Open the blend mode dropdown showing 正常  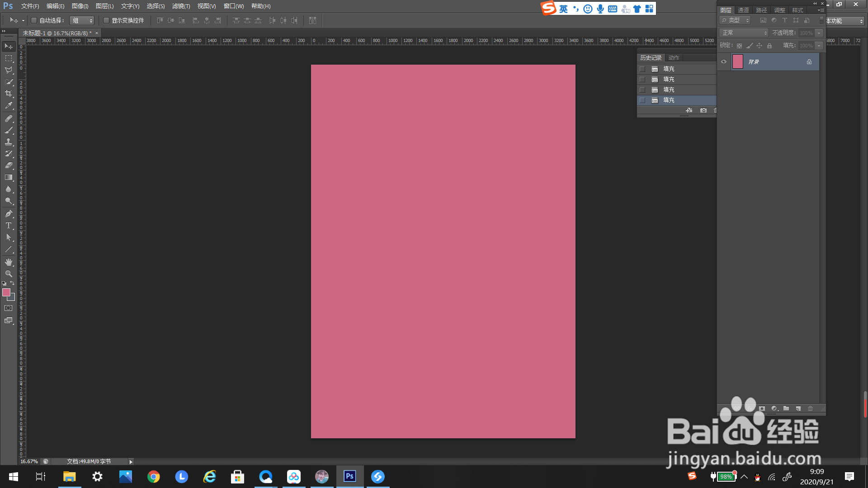tap(744, 33)
